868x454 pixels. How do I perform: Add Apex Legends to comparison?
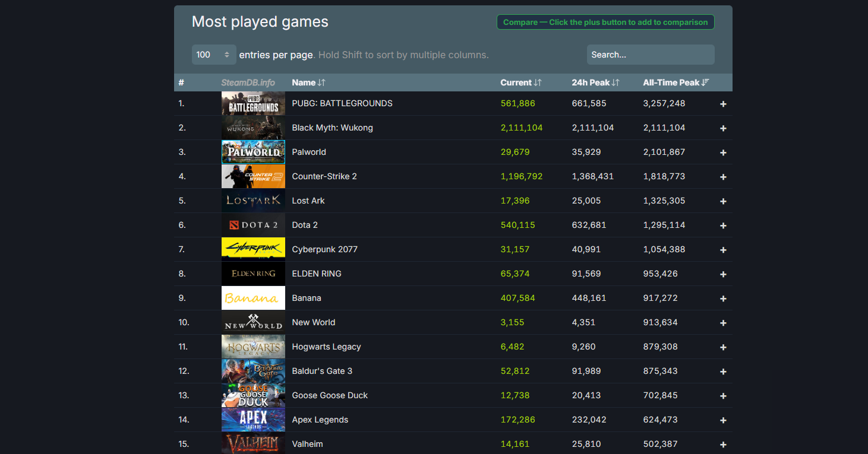[x=723, y=420]
